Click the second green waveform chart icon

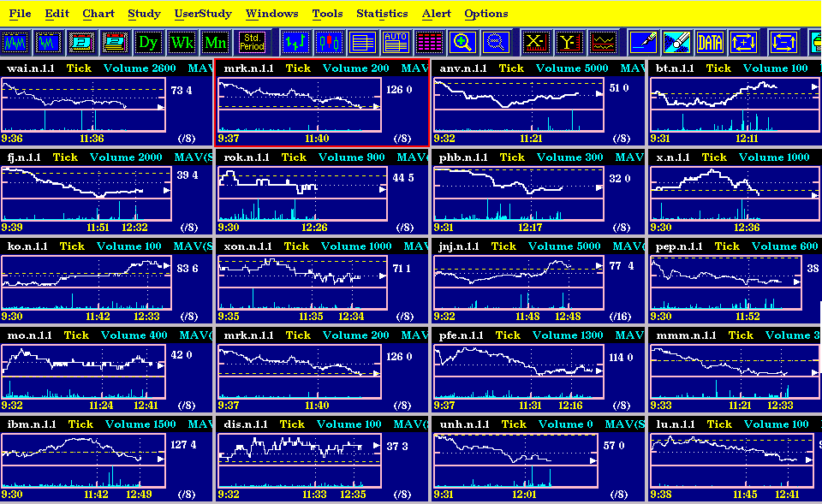click(48, 43)
